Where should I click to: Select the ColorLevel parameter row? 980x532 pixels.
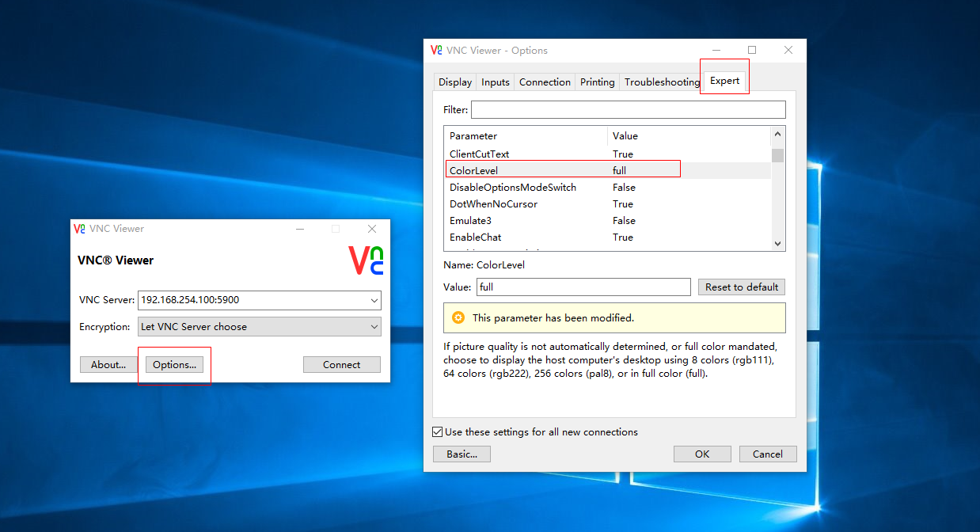608,170
